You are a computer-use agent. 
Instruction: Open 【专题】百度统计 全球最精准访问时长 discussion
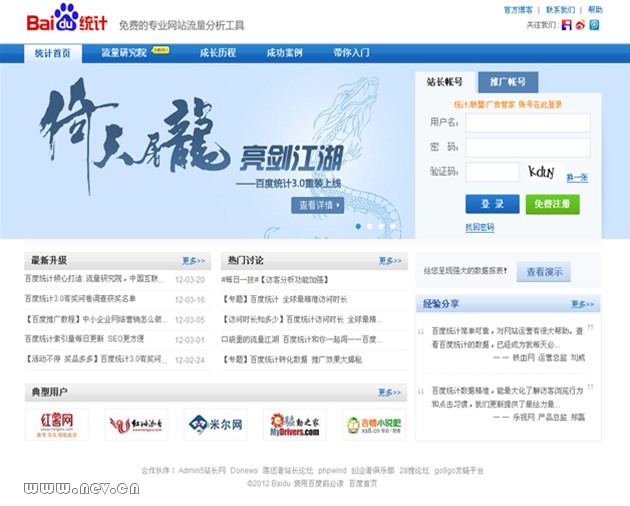tap(284, 299)
